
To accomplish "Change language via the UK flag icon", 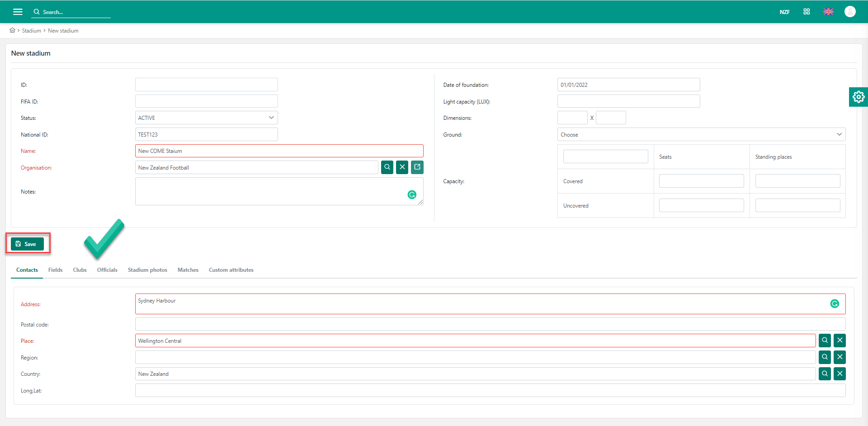I will click(828, 12).
